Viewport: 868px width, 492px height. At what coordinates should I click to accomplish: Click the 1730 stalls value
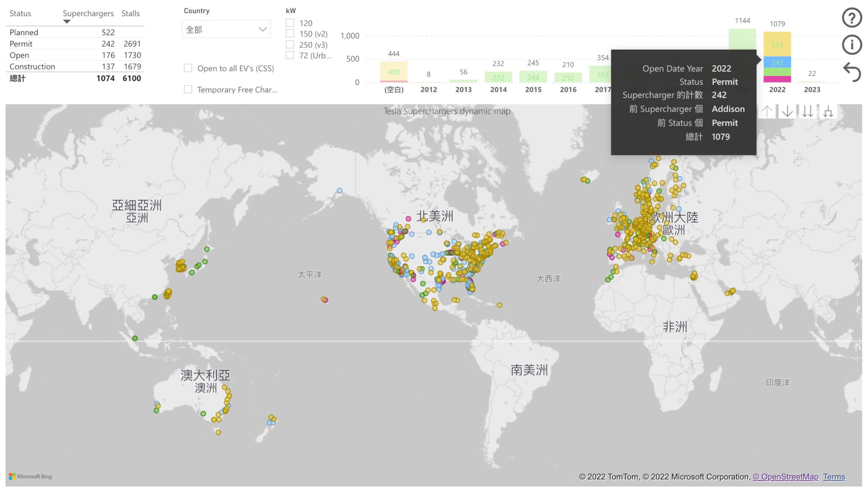coord(132,55)
